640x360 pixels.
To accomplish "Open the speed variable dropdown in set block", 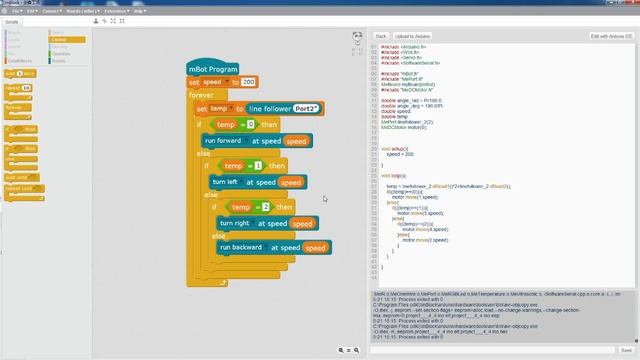I will pyautogui.click(x=227, y=82).
